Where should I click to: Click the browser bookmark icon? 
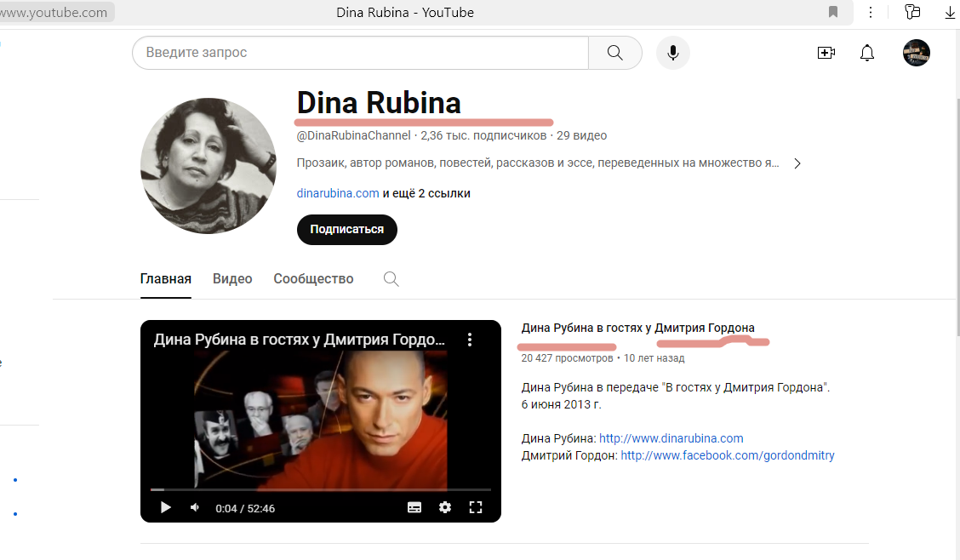pos(832,12)
